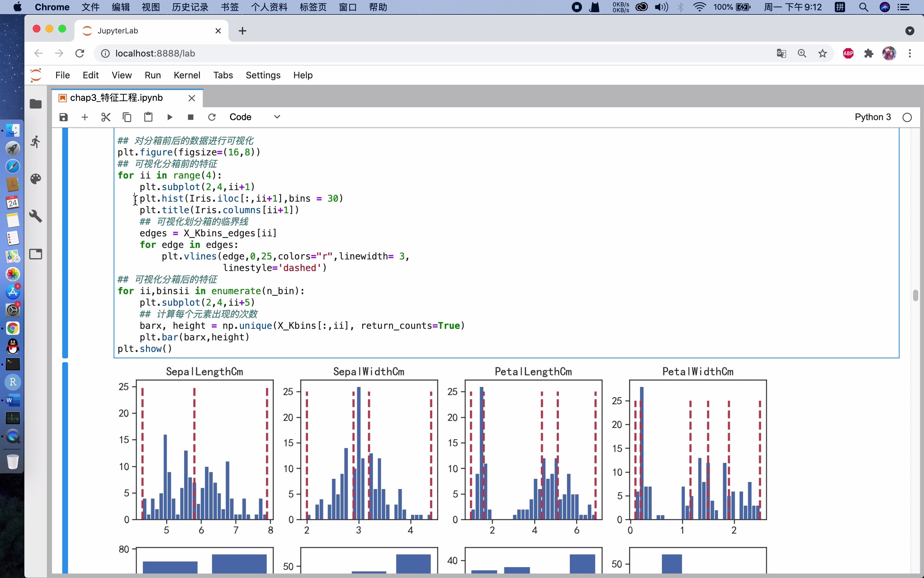Open Running Terminals and Kernels sidebar icon
This screenshot has height=578, width=924.
click(x=36, y=142)
